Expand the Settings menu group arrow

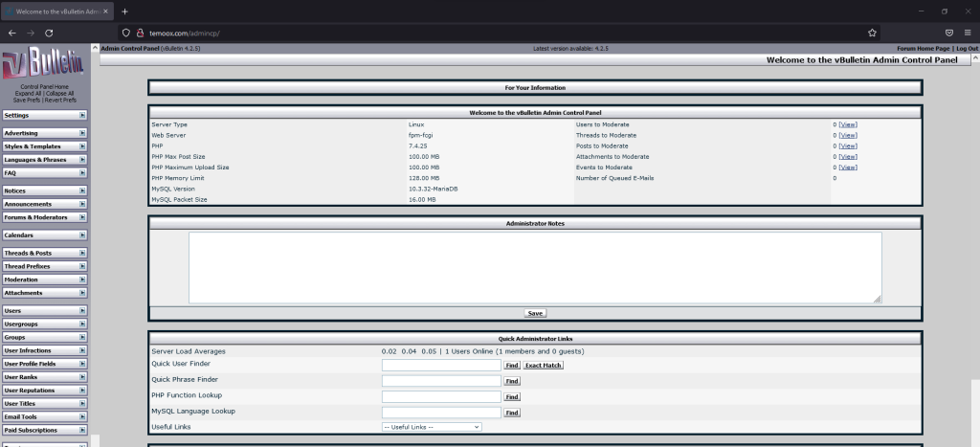83,115
